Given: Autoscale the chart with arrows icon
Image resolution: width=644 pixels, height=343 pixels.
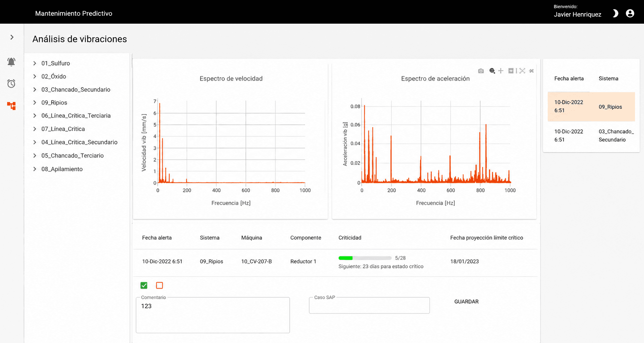Looking at the screenshot, I should [522, 71].
